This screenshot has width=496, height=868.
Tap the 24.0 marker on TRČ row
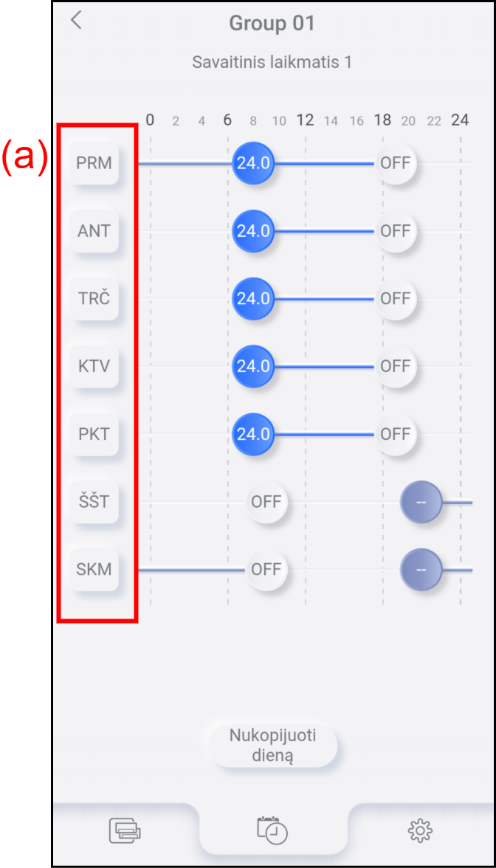point(253,298)
